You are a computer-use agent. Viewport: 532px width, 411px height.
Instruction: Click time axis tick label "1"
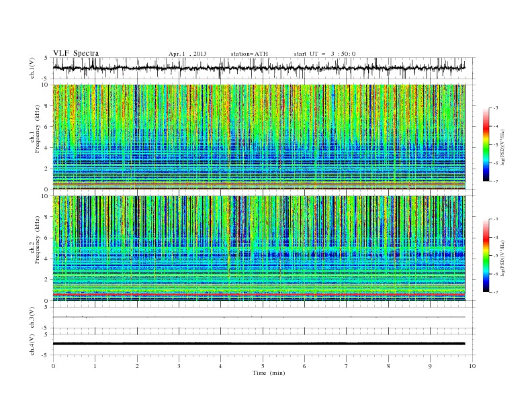95,366
